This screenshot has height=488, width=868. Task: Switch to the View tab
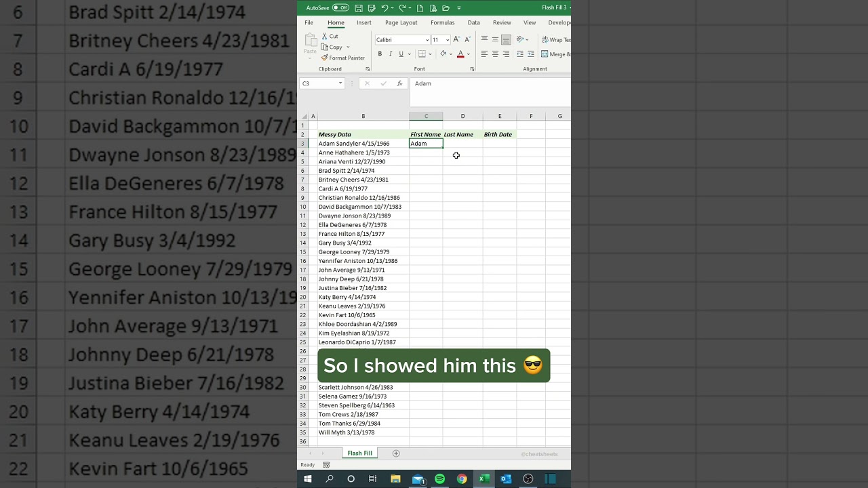[530, 23]
